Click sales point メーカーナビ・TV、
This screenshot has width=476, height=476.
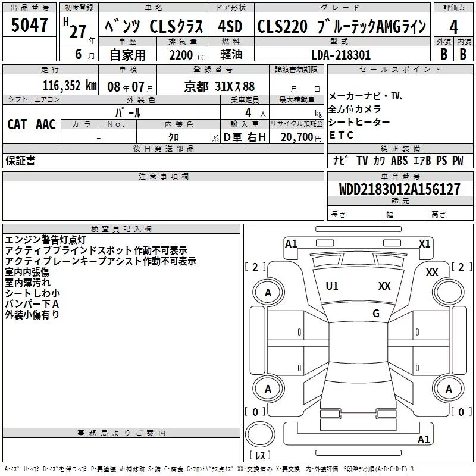(366, 96)
